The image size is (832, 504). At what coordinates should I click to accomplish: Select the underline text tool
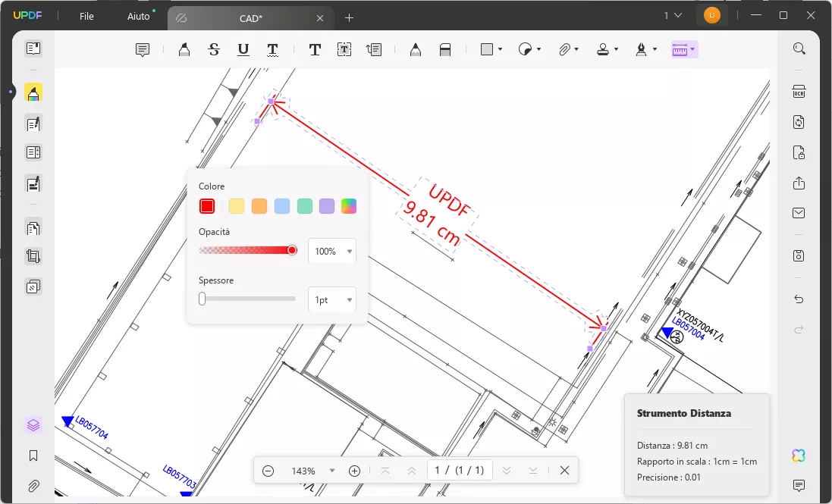pyautogui.click(x=243, y=50)
